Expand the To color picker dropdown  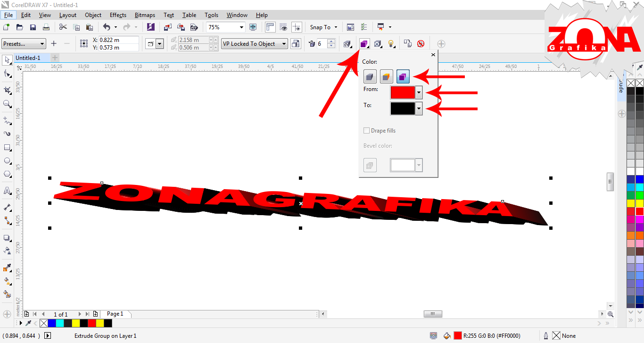419,109
